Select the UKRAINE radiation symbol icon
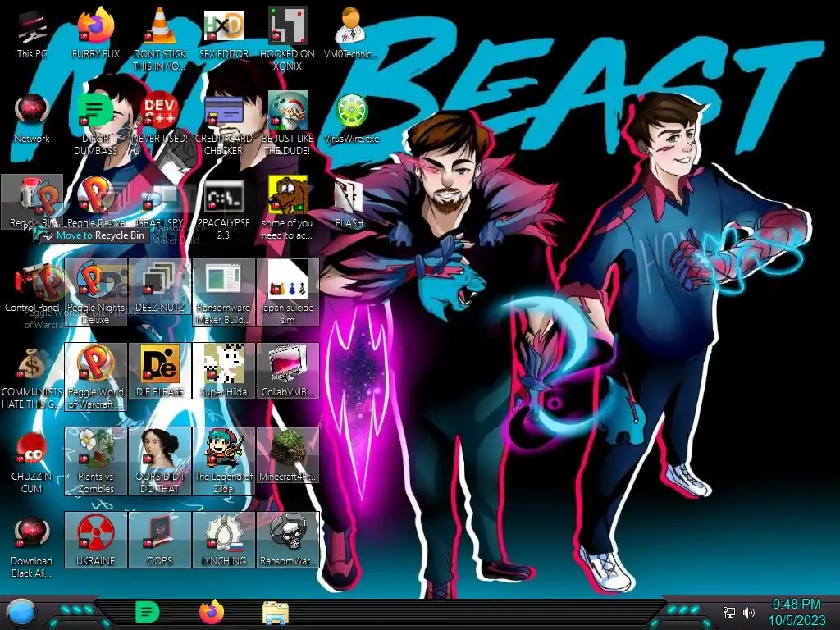 [95, 540]
